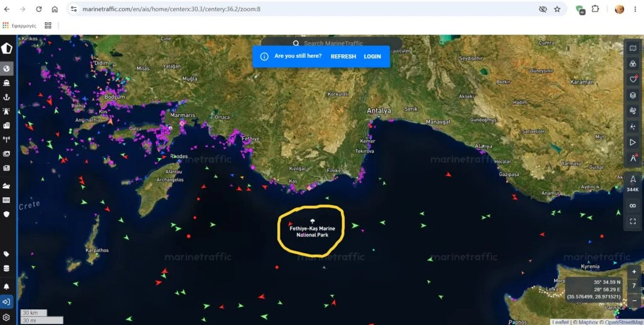Open the News icon in sidebar
Image resolution: width=644 pixels, height=325 pixels.
pos(7,168)
